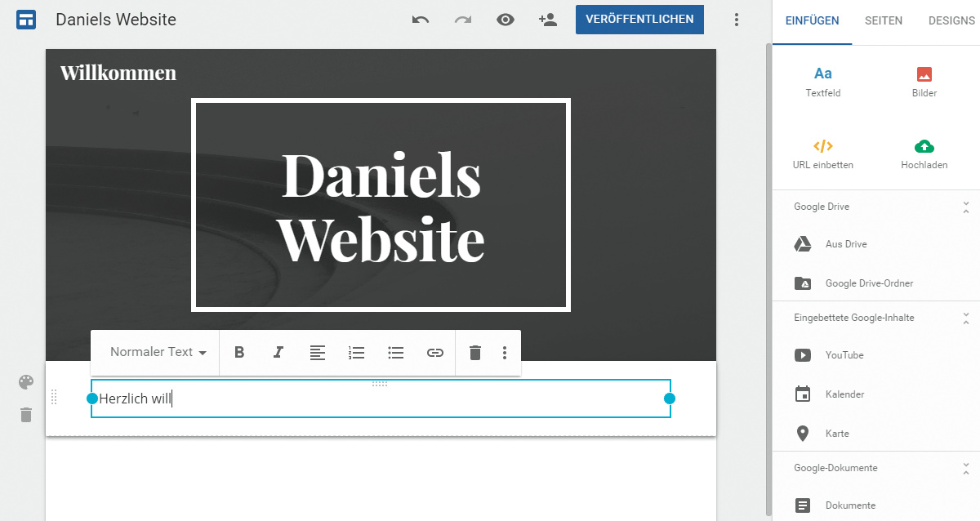
Task: Toggle italic formatting in text toolbar
Action: [278, 353]
